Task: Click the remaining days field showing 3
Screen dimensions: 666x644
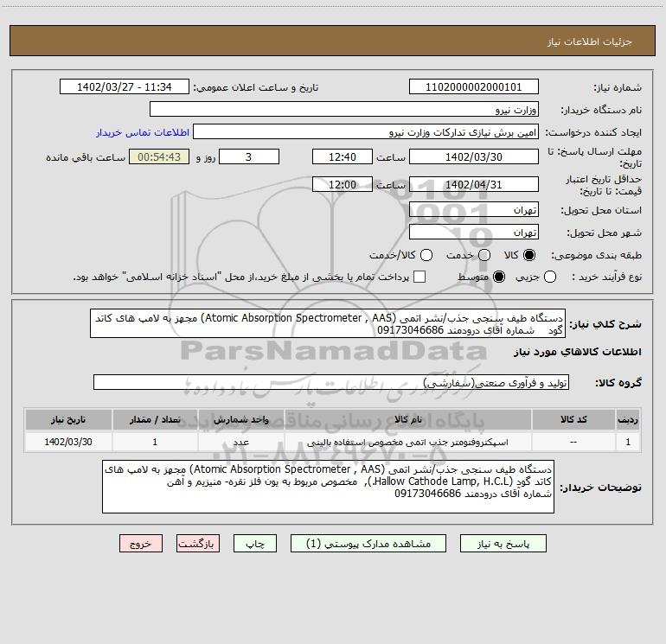Action: point(249,156)
